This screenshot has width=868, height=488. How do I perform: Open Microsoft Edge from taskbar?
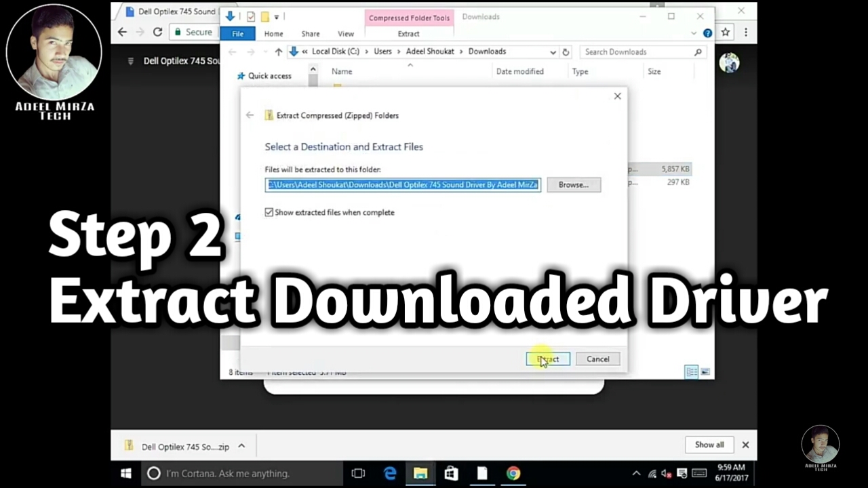pyautogui.click(x=390, y=473)
